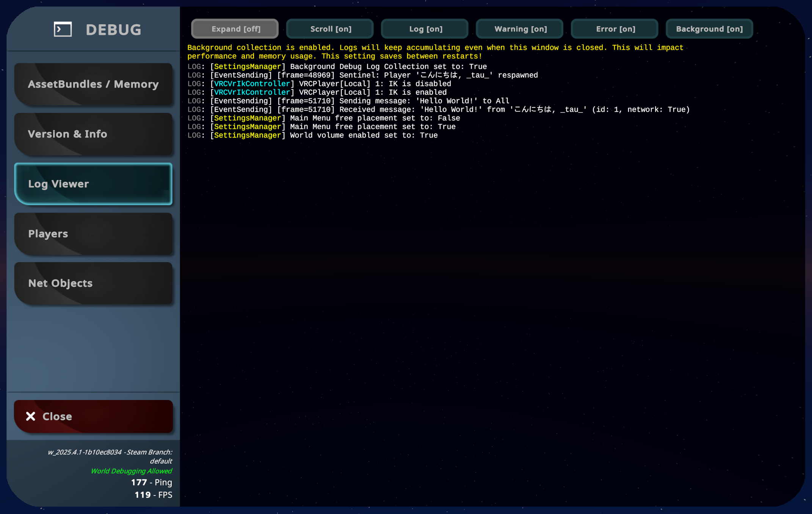Close the Debug window
The image size is (812, 514).
coord(93,416)
